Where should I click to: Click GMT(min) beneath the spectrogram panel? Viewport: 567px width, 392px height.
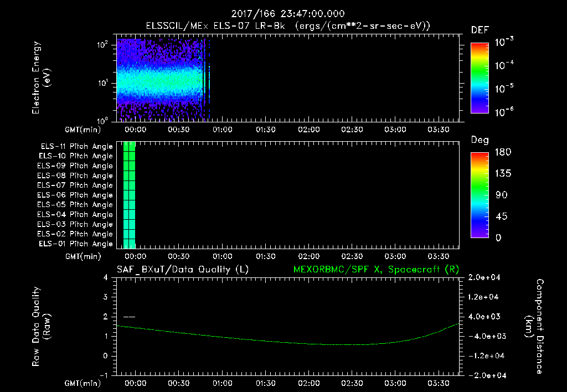click(x=83, y=130)
